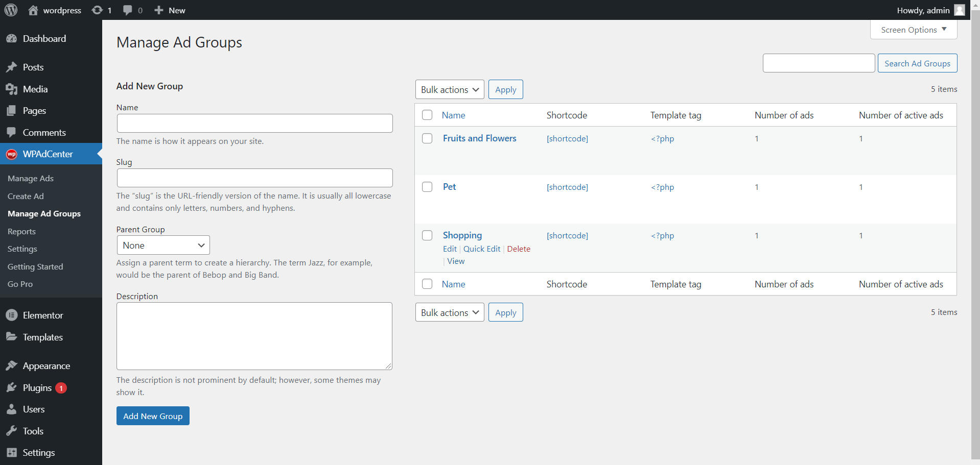Open the Bulk actions dropdown
980x465 pixels.
(449, 89)
